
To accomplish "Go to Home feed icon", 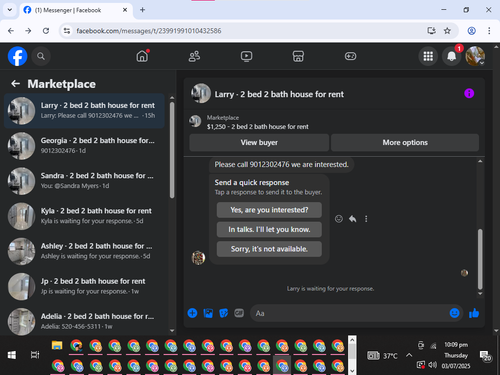I will click(x=142, y=56).
